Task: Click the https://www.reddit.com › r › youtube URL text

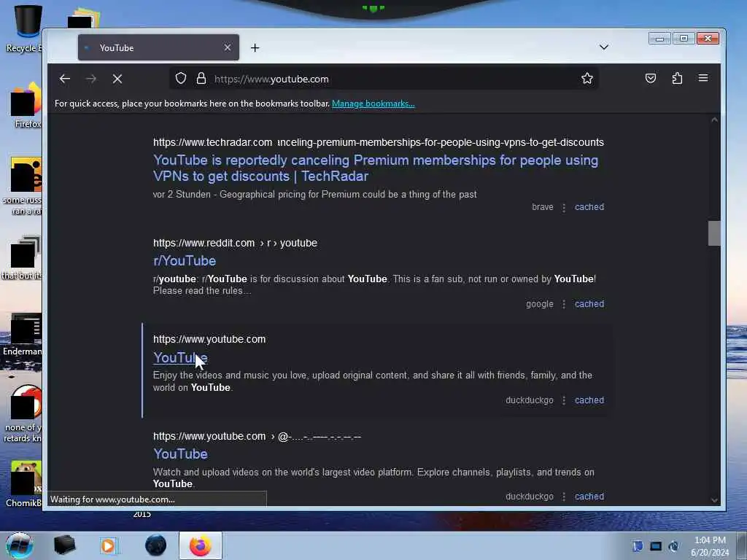Action: tap(235, 243)
